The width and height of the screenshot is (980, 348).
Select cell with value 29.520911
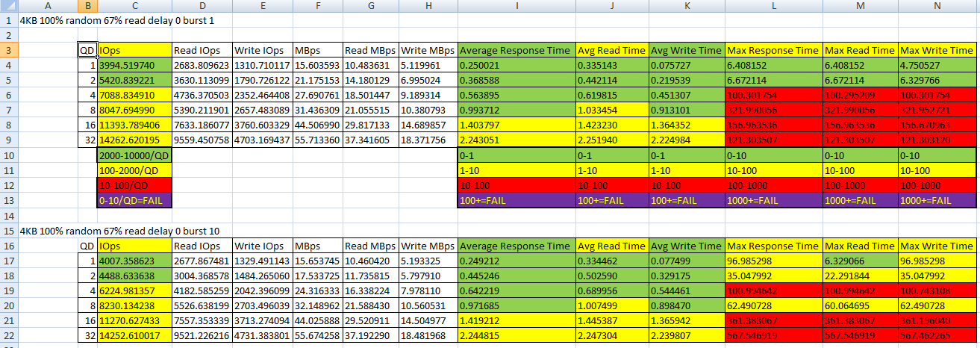coord(371,321)
